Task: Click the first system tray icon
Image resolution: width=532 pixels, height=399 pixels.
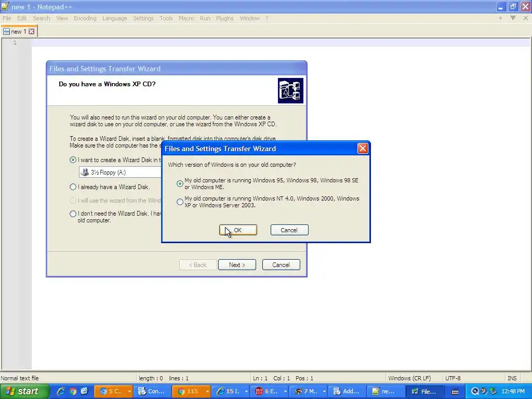Action: 475,391
